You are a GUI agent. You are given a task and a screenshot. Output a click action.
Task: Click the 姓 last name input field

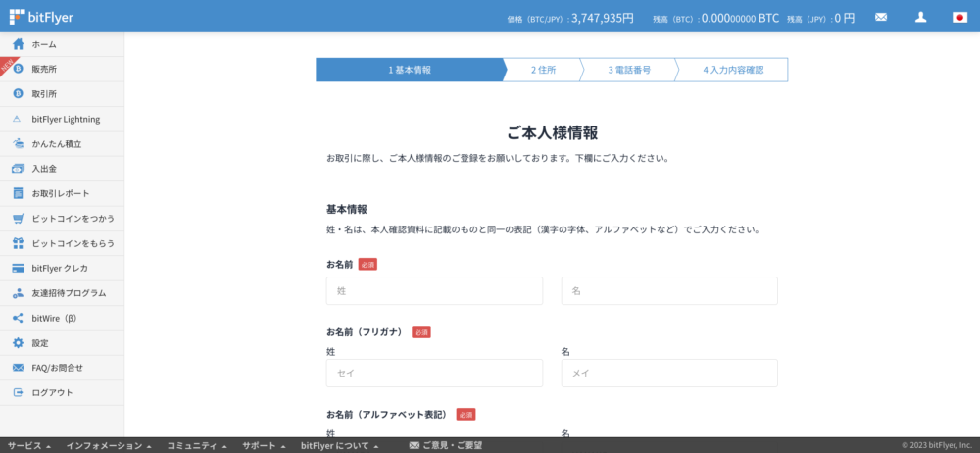[x=434, y=291]
